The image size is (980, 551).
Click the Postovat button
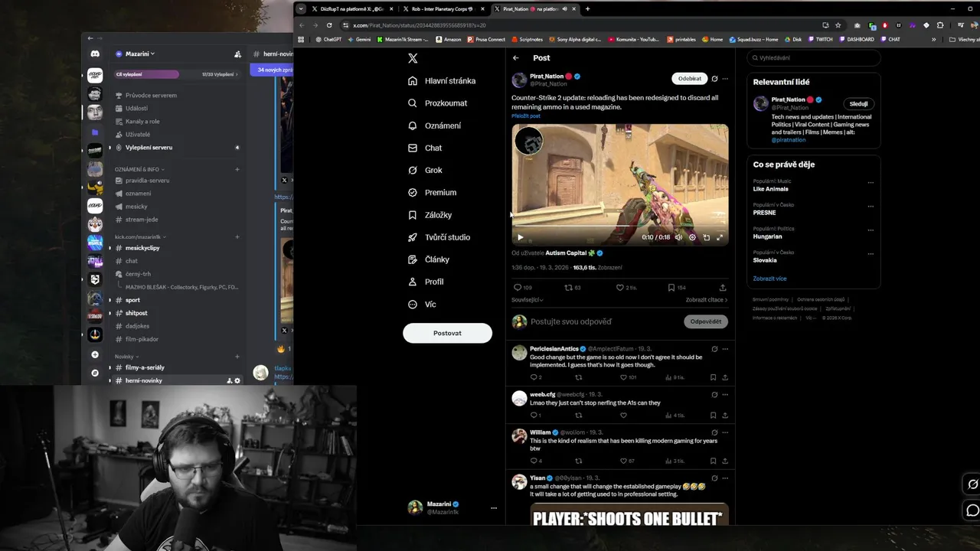tap(447, 333)
